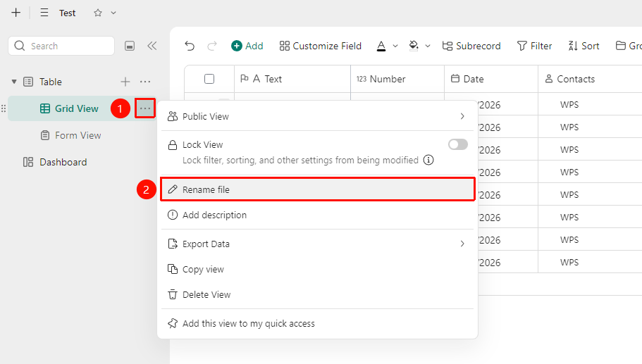Click the font color A icon
The height and width of the screenshot is (364, 642).
[381, 46]
